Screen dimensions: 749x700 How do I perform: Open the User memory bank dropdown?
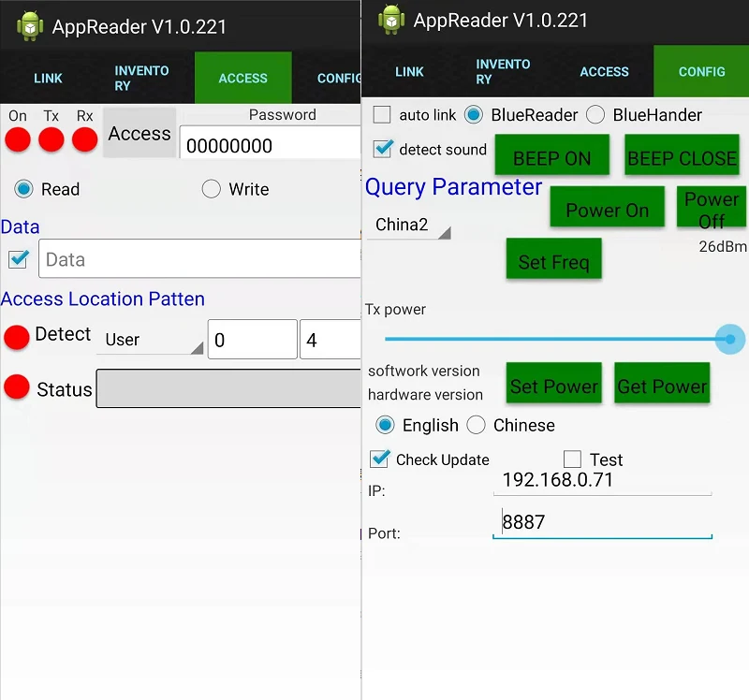pos(150,340)
